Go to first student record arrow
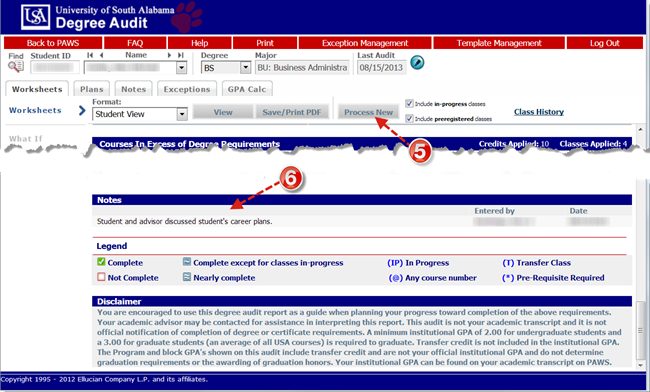Image resolution: width=650 pixels, height=392 pixels. [x=90, y=55]
